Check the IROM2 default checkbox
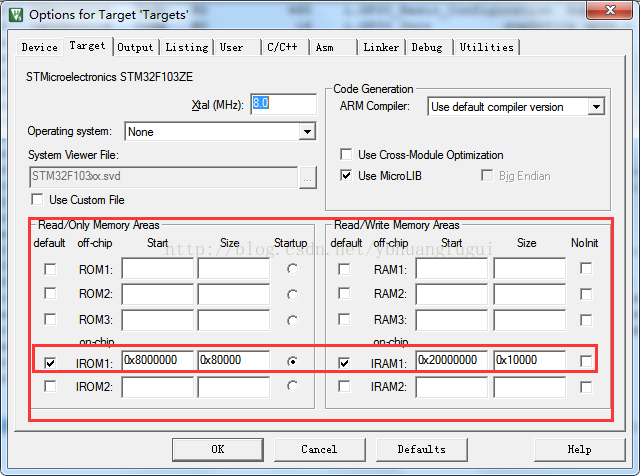This screenshot has width=640, height=476. tap(50, 386)
